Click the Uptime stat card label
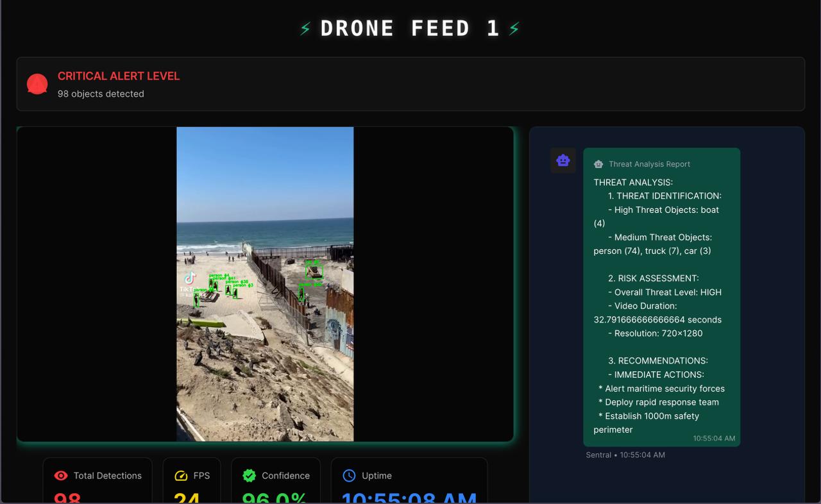 coord(377,476)
